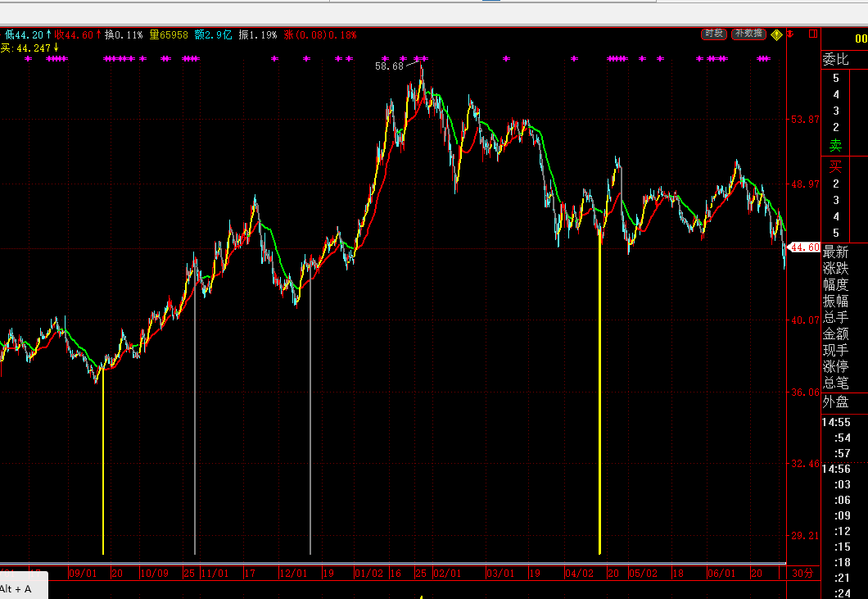Click the 09/01 date on the time axis

coord(83,574)
